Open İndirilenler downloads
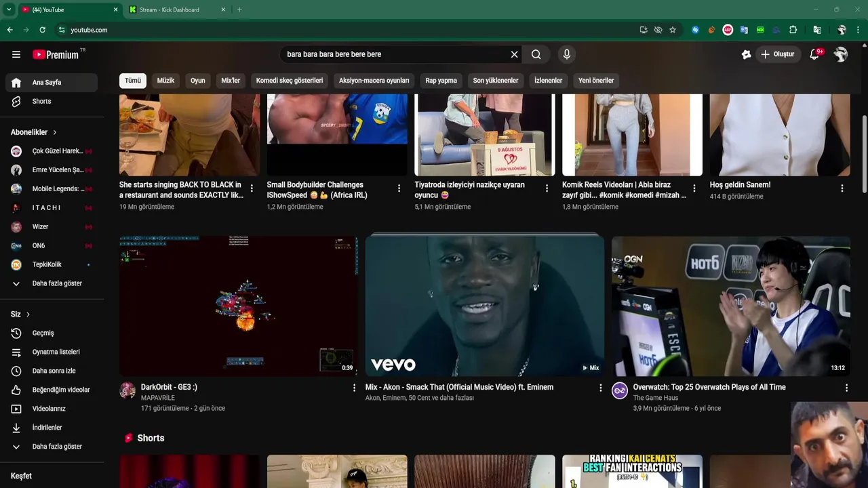 (52, 428)
